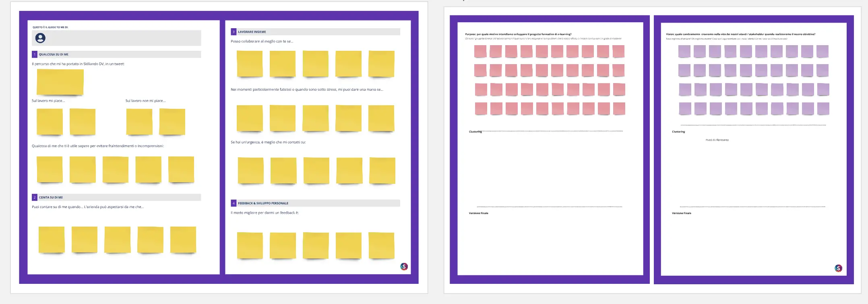Click the text 'Il modo migliore per darmi un feedback è:'
Image resolution: width=868 pixels, height=304 pixels.
pos(265,213)
